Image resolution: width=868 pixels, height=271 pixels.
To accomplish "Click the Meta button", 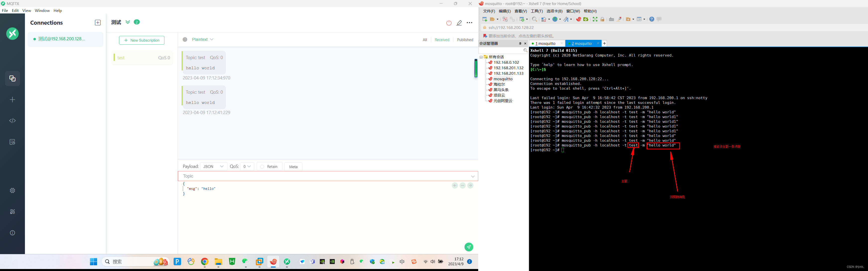I will (x=293, y=166).
